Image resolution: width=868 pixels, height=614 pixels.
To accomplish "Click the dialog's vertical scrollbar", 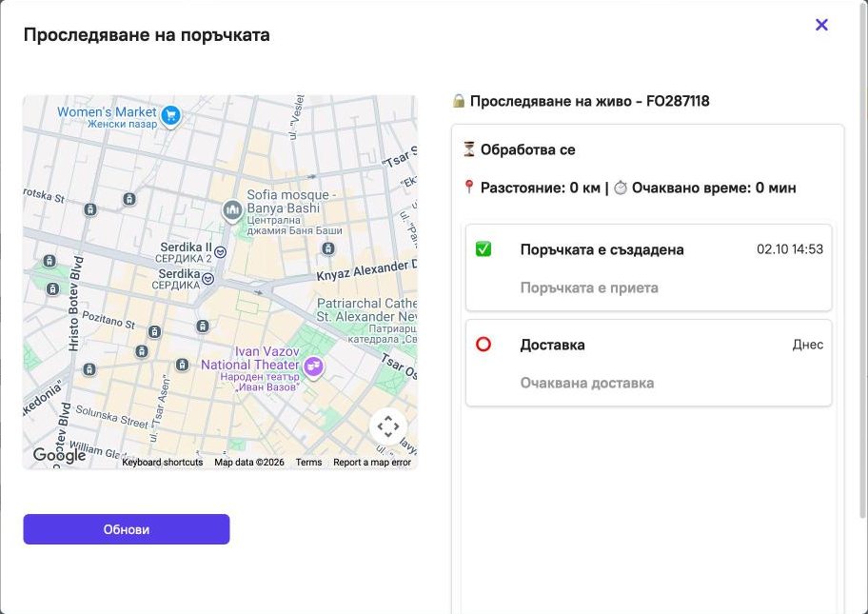I will tap(863, 260).
